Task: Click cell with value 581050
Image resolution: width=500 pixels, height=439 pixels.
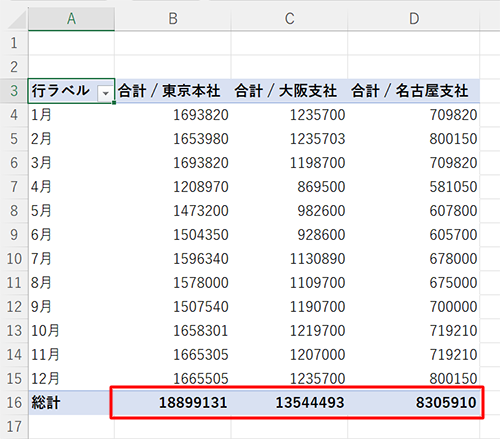Action: (x=414, y=187)
